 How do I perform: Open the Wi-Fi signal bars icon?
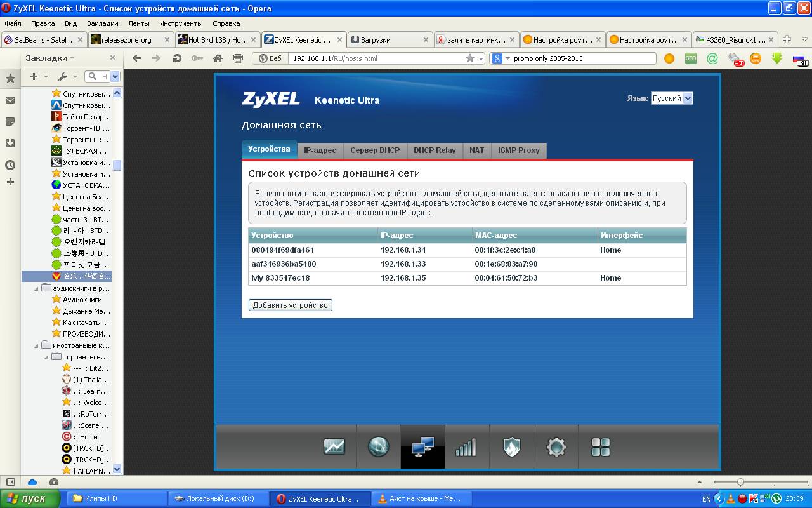[466, 447]
